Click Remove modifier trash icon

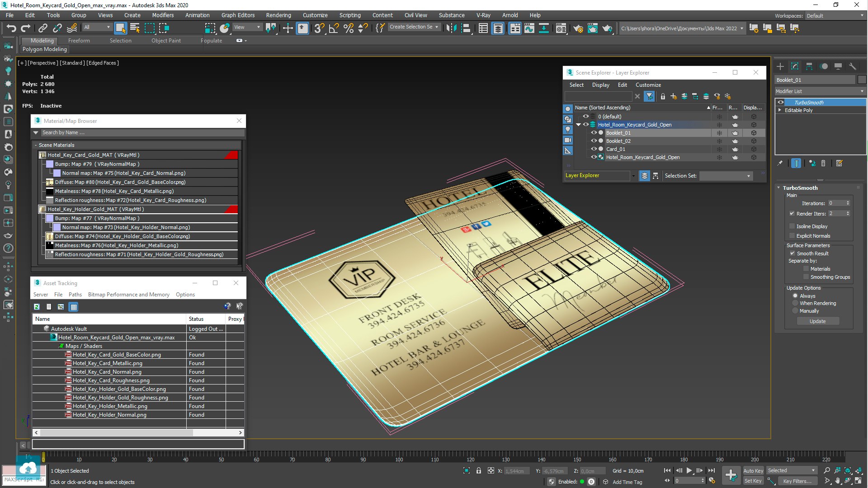pos(823,164)
